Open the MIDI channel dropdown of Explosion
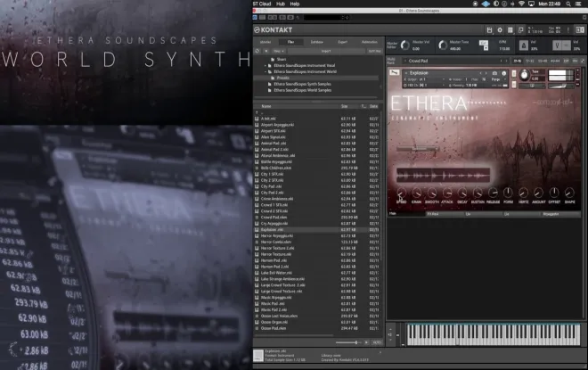 (x=424, y=86)
